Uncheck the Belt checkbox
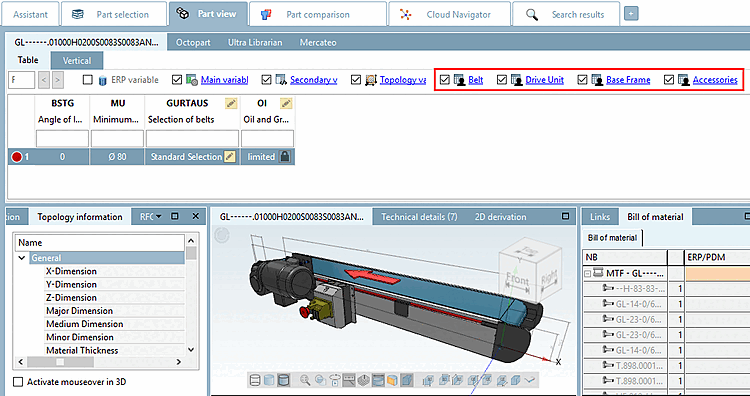Image resolution: width=750 pixels, height=396 pixels. [x=444, y=80]
